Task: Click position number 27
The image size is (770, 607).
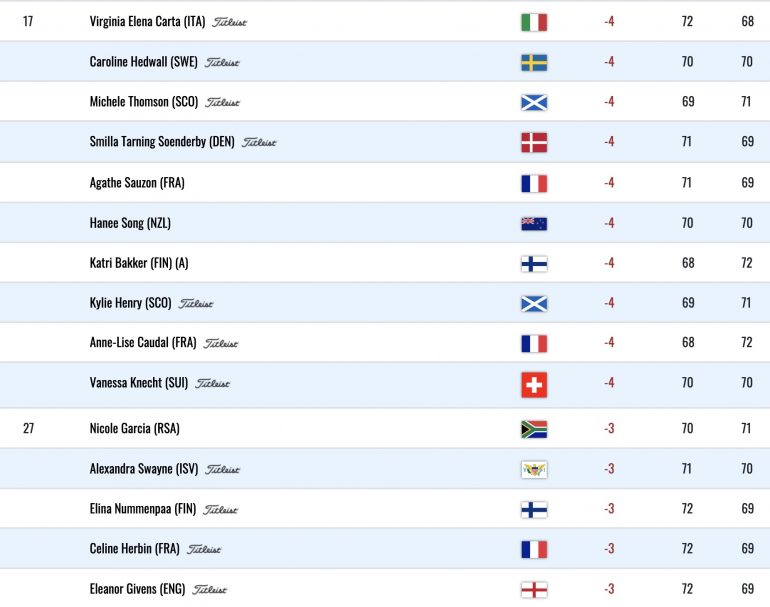Action: (x=28, y=428)
